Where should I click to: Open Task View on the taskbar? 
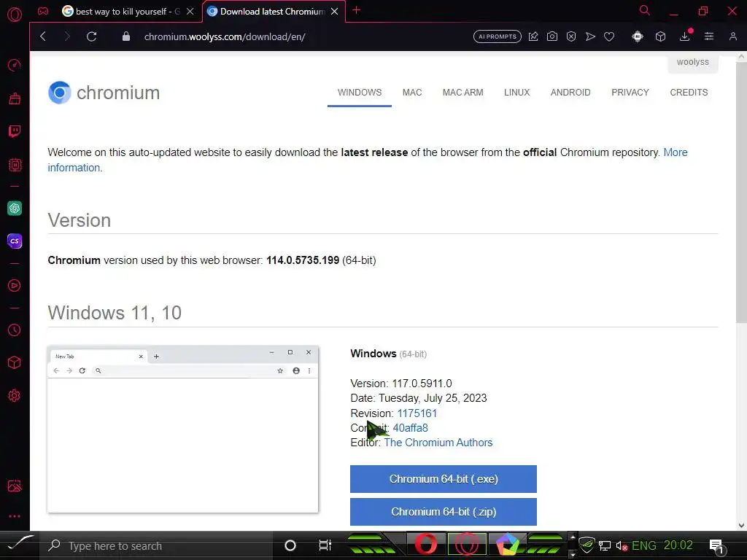coord(325,545)
